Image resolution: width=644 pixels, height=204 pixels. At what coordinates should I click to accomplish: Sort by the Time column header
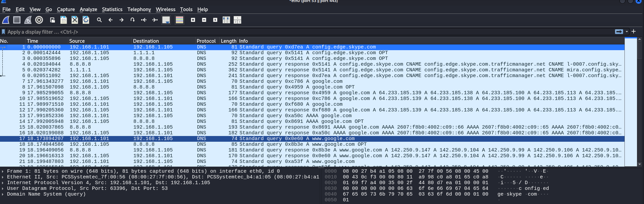[x=47, y=41]
